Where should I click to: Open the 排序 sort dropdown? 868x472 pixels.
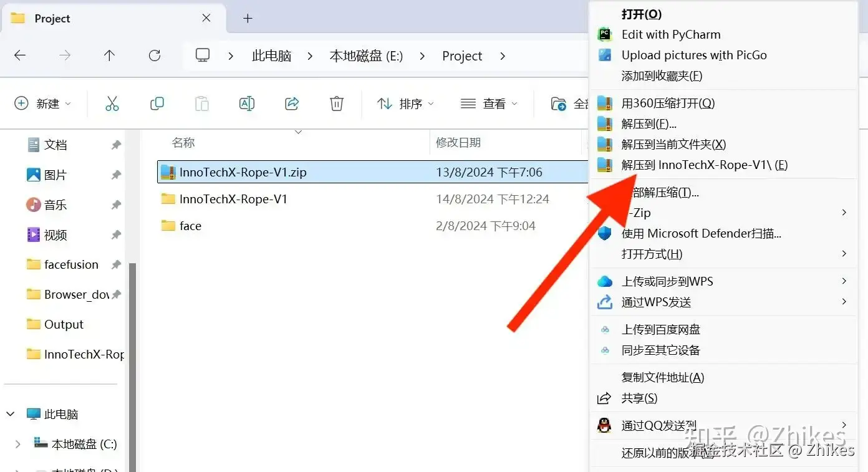tap(405, 104)
